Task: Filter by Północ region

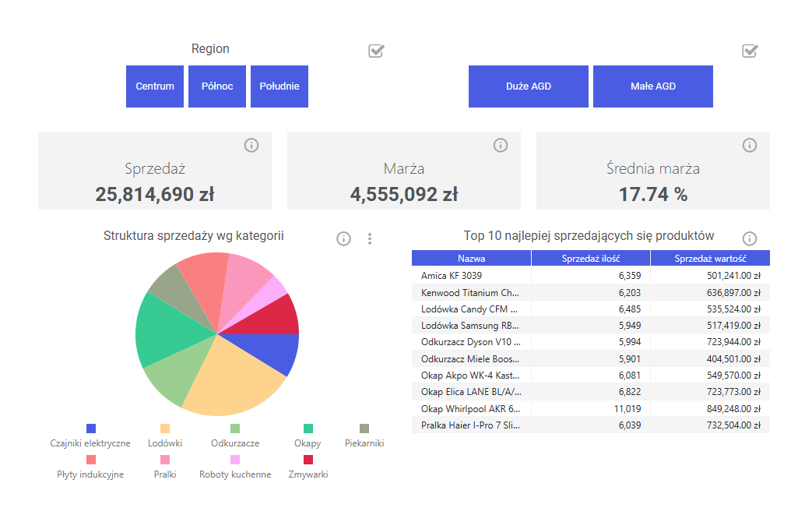Action: pos(217,86)
